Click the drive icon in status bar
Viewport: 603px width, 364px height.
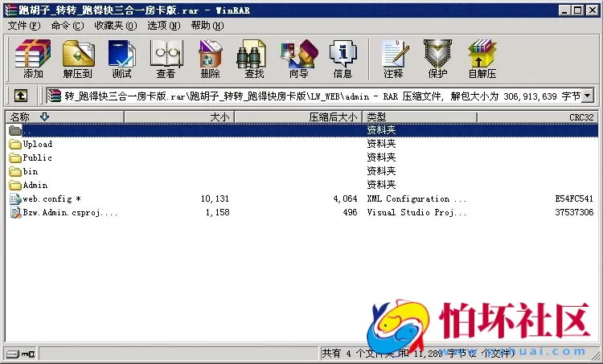tap(13, 354)
